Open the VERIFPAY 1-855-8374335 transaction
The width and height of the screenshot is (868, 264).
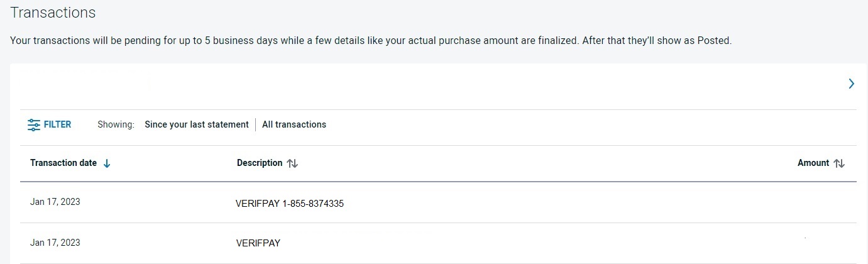290,204
